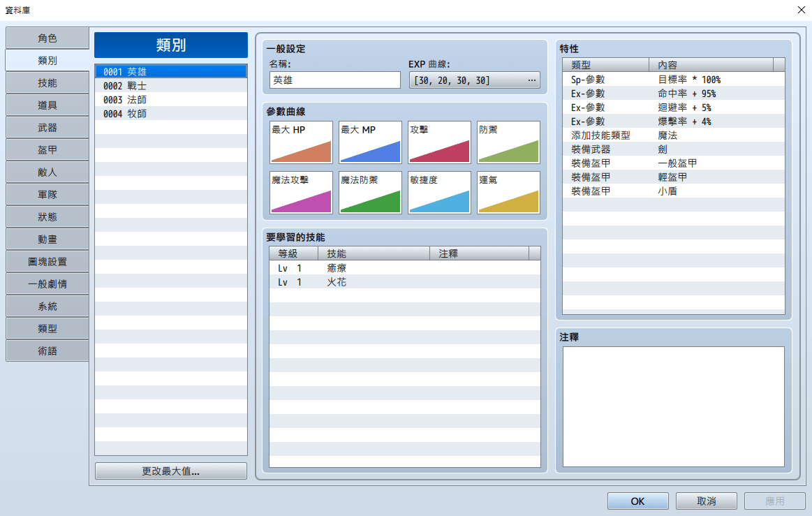Switch to the 角色 tab
Image resolution: width=812 pixels, height=516 pixels.
click(47, 38)
